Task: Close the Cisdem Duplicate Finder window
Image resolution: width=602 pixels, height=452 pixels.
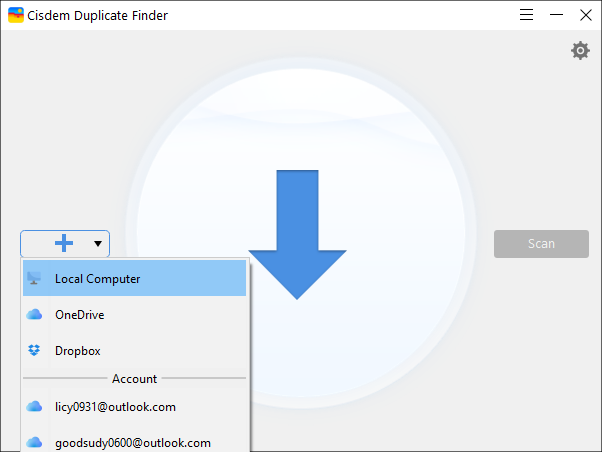Action: [585, 15]
